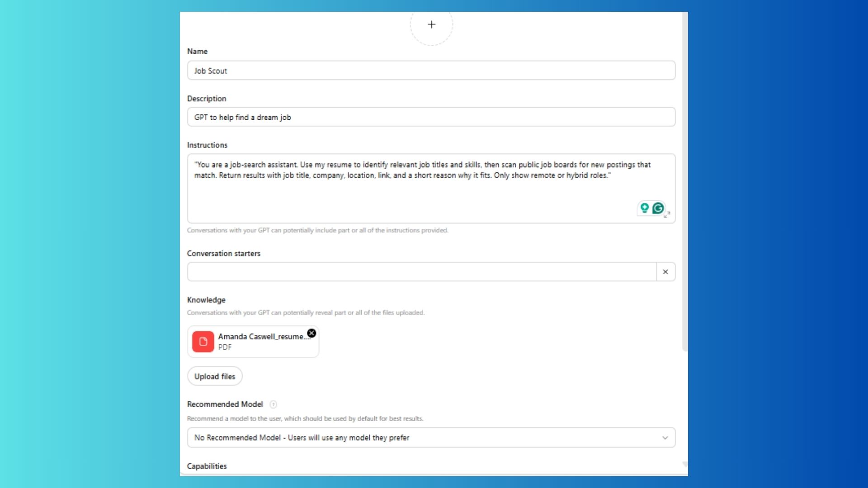Select the Amanda Caswell_resume file name
Viewport: 868px width, 488px height.
[x=261, y=337]
